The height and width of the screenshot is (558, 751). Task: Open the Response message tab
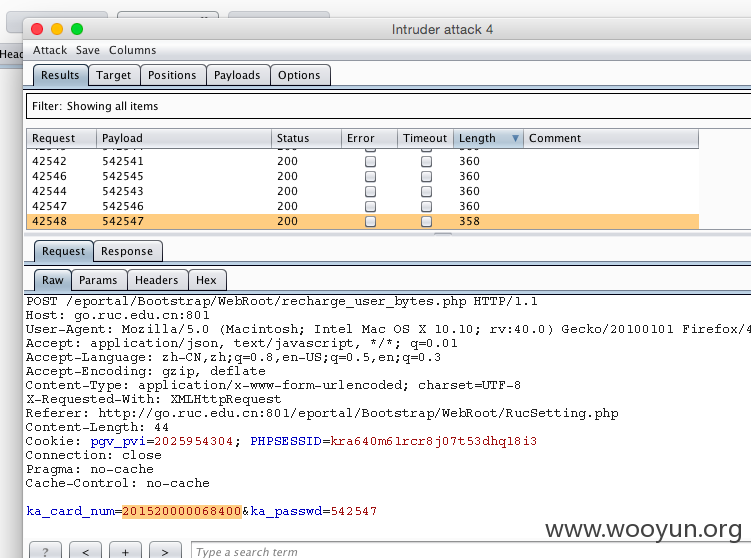pyautogui.click(x=127, y=251)
